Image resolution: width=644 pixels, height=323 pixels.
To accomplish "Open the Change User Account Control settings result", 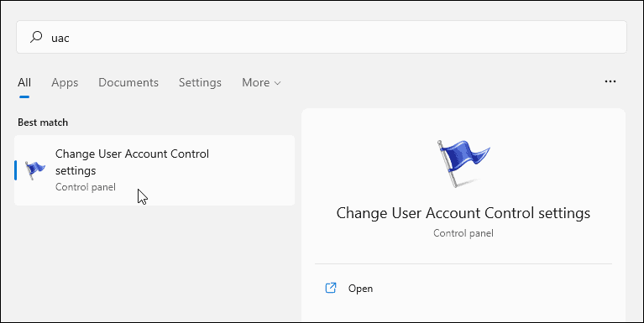I will point(154,170).
